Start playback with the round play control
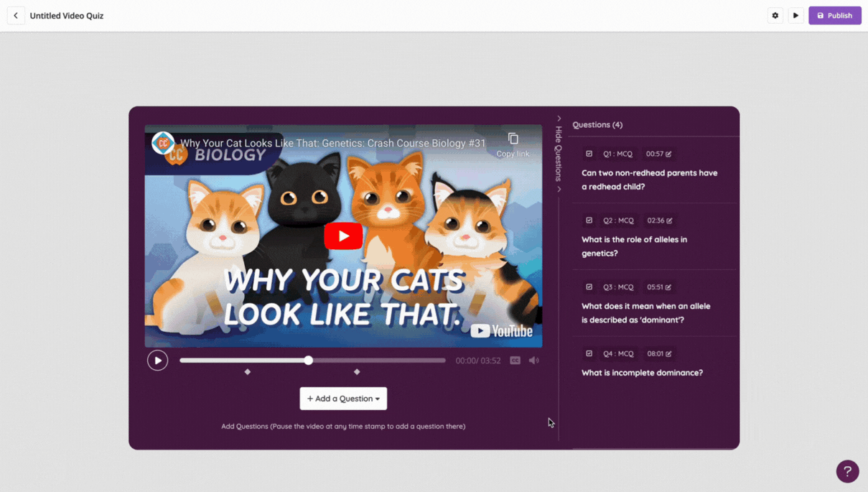The image size is (868, 492). tap(158, 361)
